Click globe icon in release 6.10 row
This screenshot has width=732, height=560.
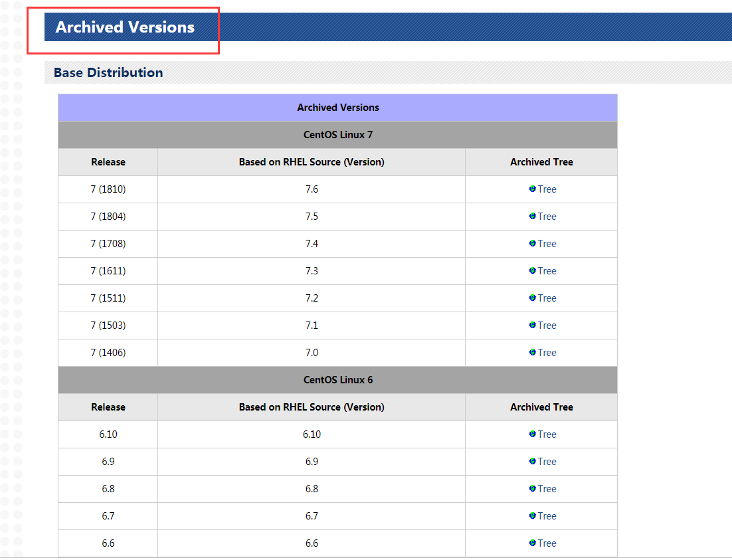[532, 434]
